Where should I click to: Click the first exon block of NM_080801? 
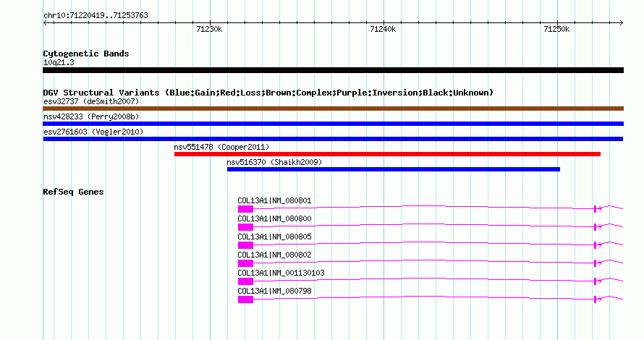click(245, 209)
